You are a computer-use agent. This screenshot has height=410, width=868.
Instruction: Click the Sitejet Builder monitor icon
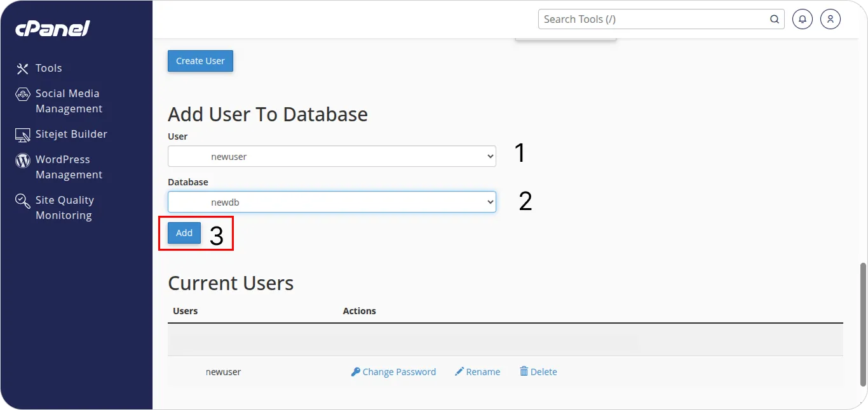pyautogui.click(x=23, y=135)
